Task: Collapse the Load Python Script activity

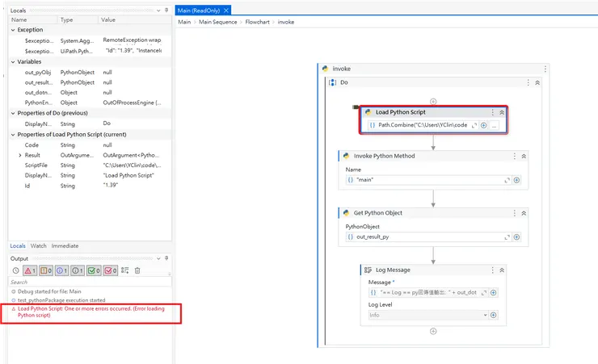Action: click(502, 112)
